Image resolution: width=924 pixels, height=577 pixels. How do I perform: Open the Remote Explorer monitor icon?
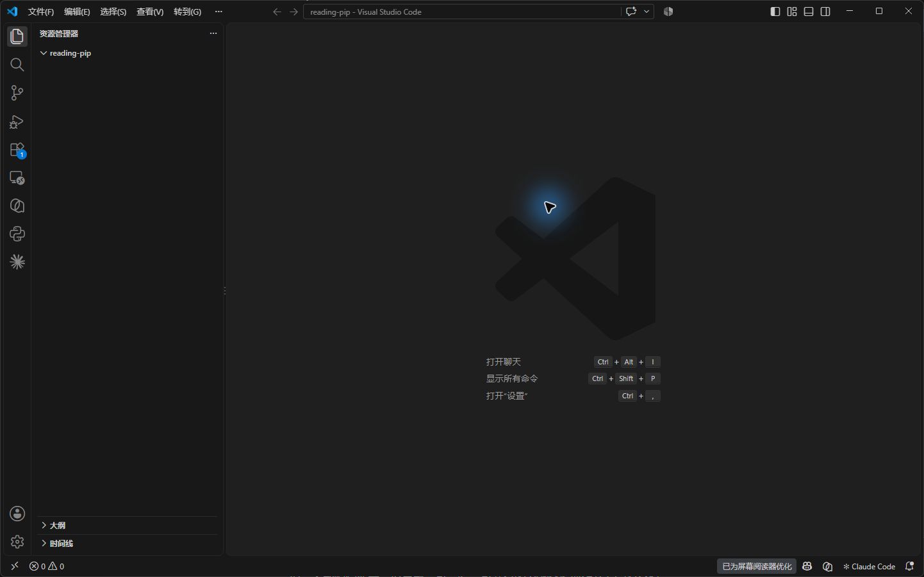coord(17,178)
